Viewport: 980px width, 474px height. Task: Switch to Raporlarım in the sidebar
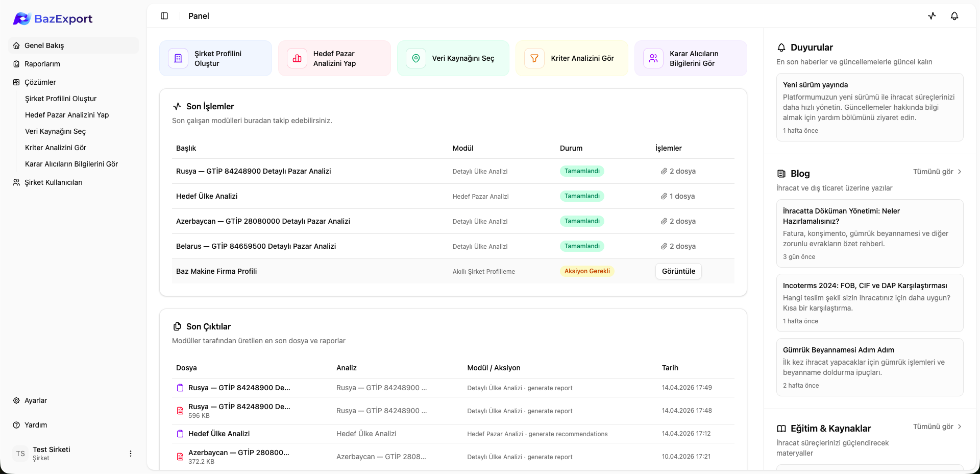[x=42, y=64]
